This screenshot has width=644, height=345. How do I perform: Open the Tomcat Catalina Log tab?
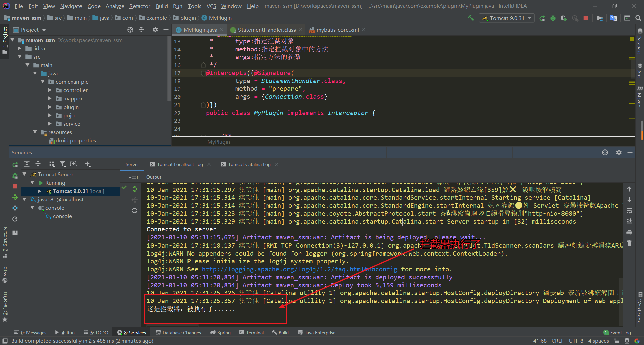[x=249, y=164]
